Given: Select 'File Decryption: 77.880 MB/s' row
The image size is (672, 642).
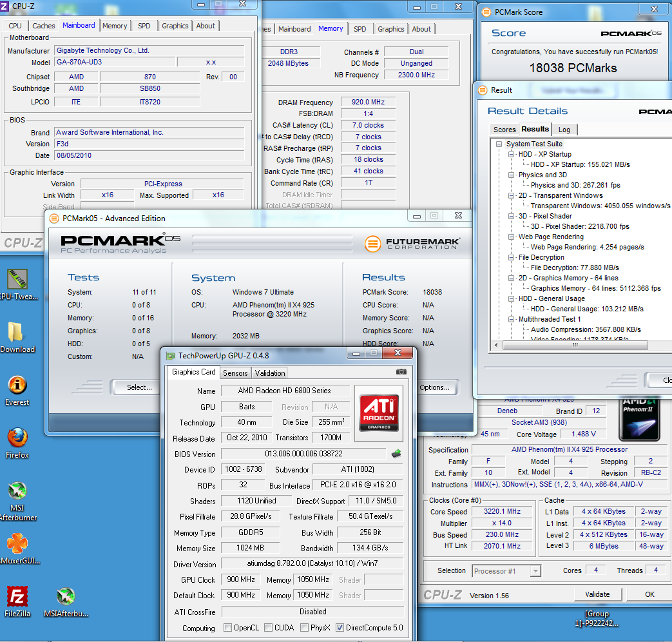Looking at the screenshot, I should coord(575,267).
